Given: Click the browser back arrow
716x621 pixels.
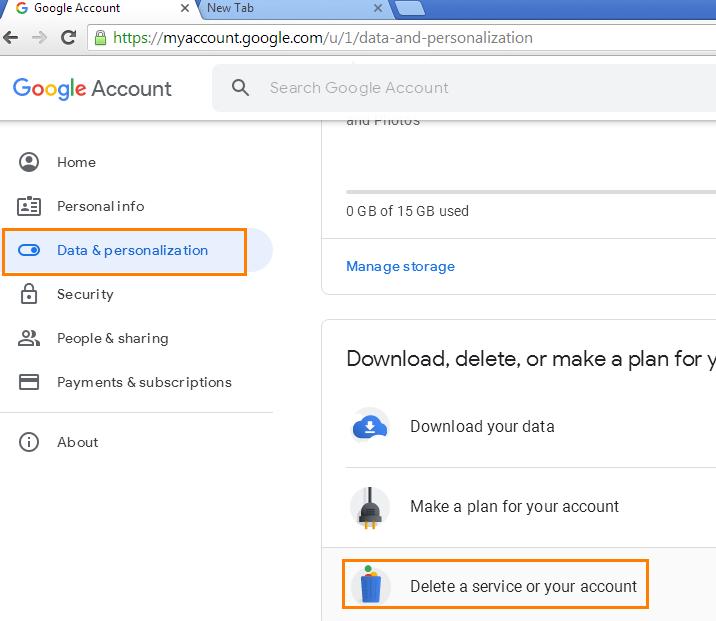Looking at the screenshot, I should pos(11,37).
